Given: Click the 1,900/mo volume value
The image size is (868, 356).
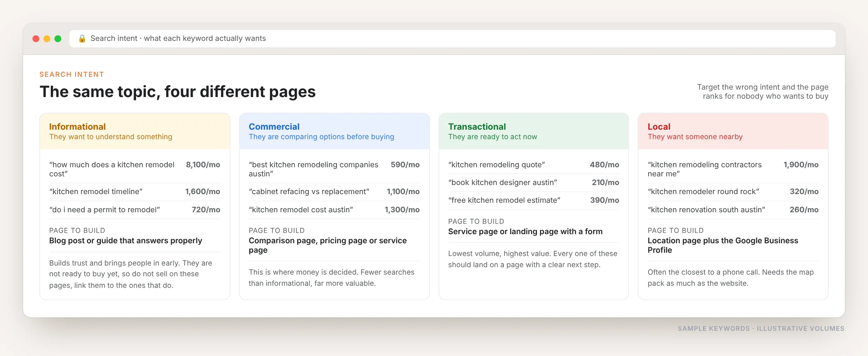Looking at the screenshot, I should (801, 164).
